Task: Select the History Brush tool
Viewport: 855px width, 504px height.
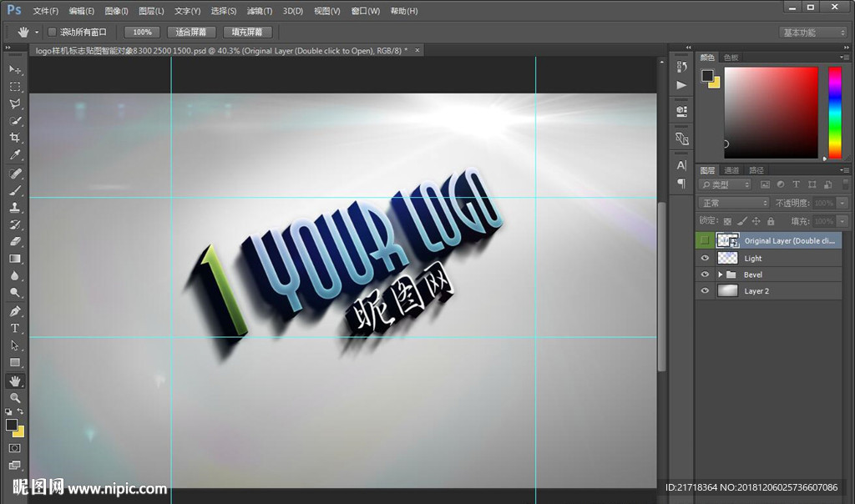Action: [15, 224]
